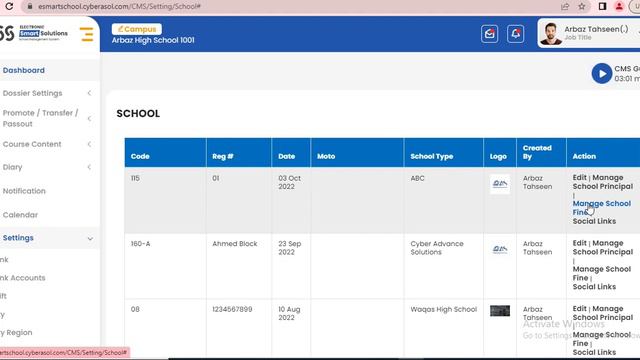
Task: Click the Reg # column header
Action: tap(223, 156)
